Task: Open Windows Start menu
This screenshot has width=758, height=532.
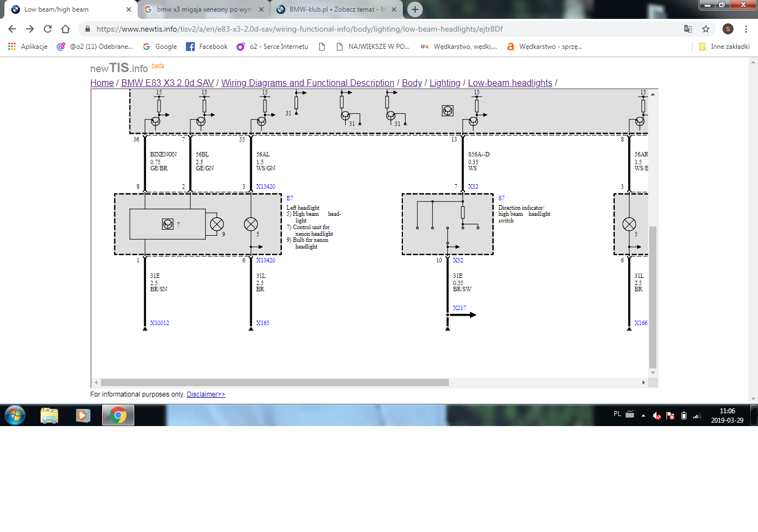Action: point(15,415)
